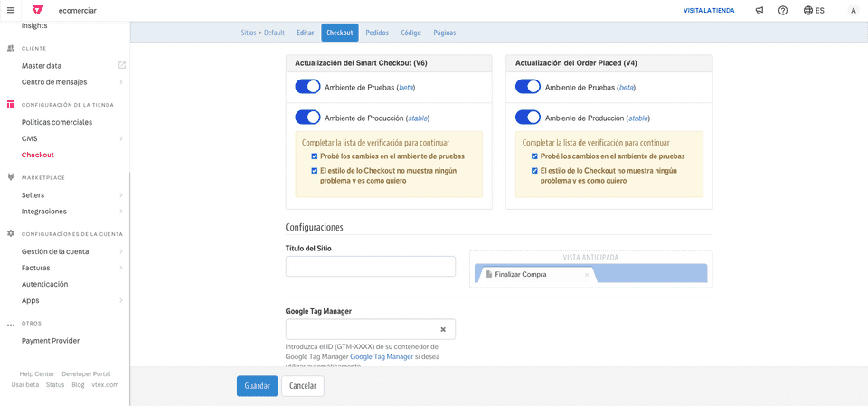Follow the VISITA LA TIENDA link

coord(709,11)
